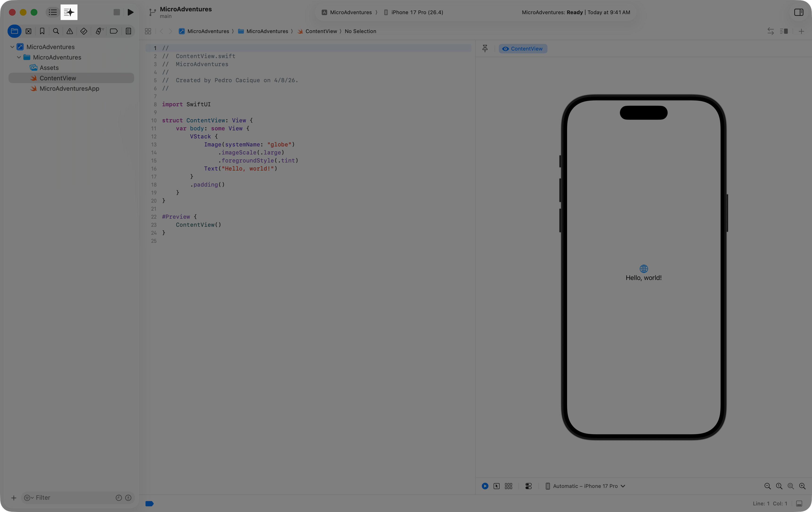Open the Automatic – iPhone 17 Pro preview device menu
Screen dimensions: 812x512
point(585,486)
